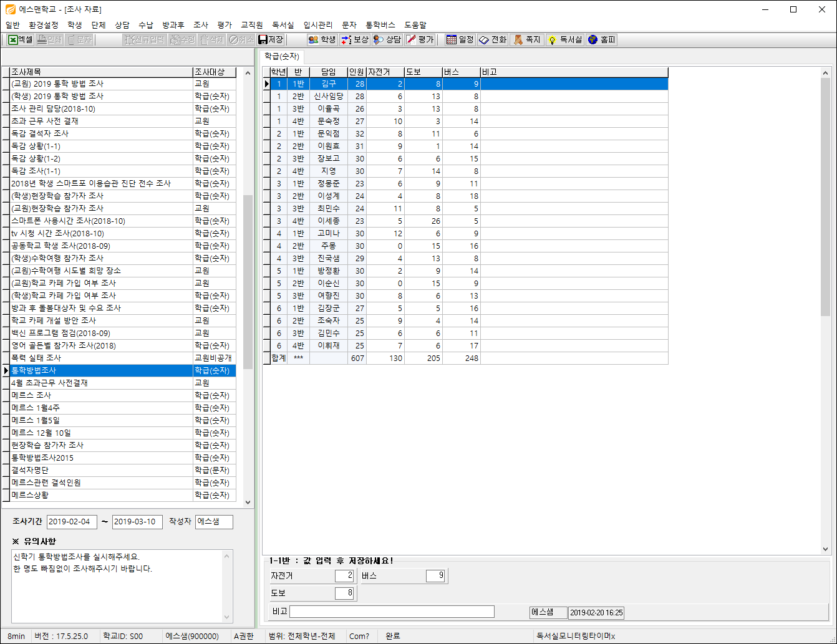Screen dimensions: 837x644
Task: Click teacher cell 방정환 in grid
Action: (x=329, y=271)
